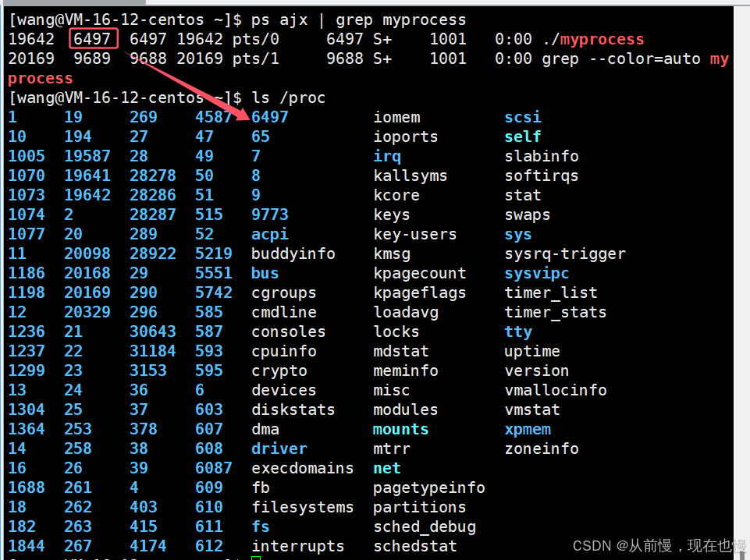Viewport: 750px width, 560px height.
Task: Click the 'ps ajx | grep myprocess' command text
Action: pyautogui.click(x=358, y=20)
